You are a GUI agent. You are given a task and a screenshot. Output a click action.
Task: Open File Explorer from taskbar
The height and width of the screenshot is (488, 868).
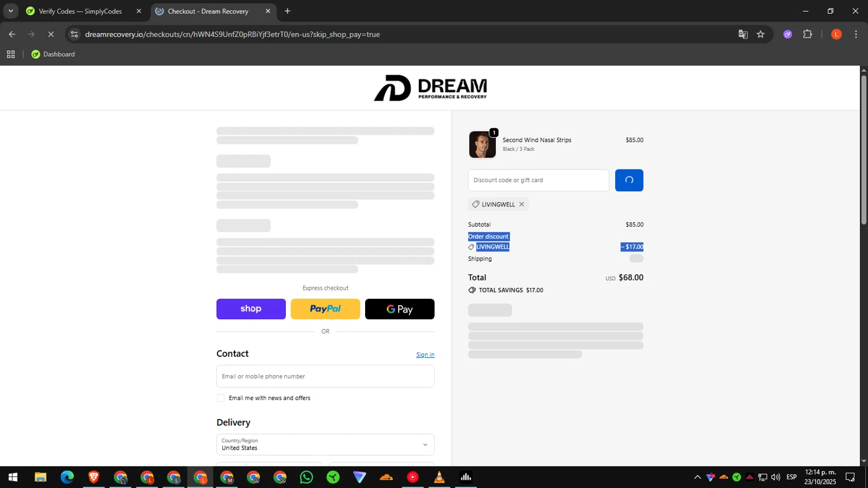tap(40, 477)
